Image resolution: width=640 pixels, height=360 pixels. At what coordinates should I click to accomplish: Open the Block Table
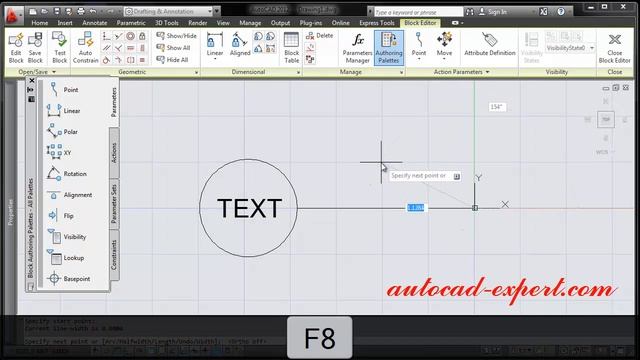tap(291, 48)
